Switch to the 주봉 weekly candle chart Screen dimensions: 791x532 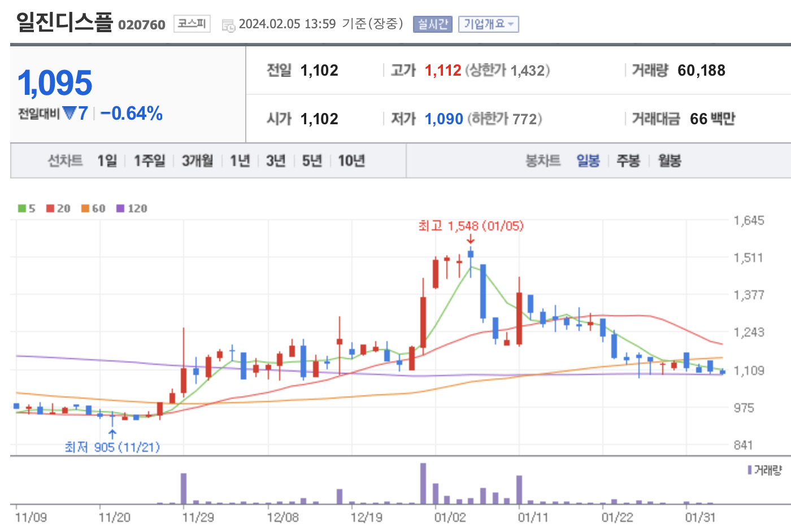coord(628,161)
